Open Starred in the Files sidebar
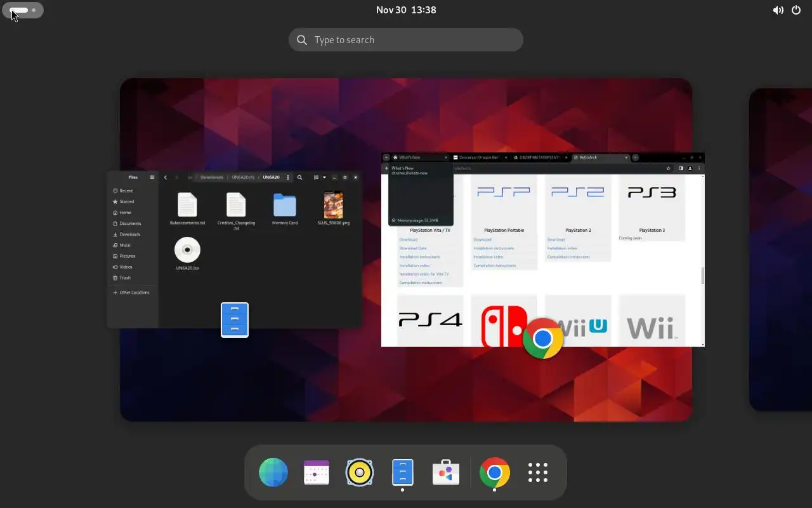 133,201
